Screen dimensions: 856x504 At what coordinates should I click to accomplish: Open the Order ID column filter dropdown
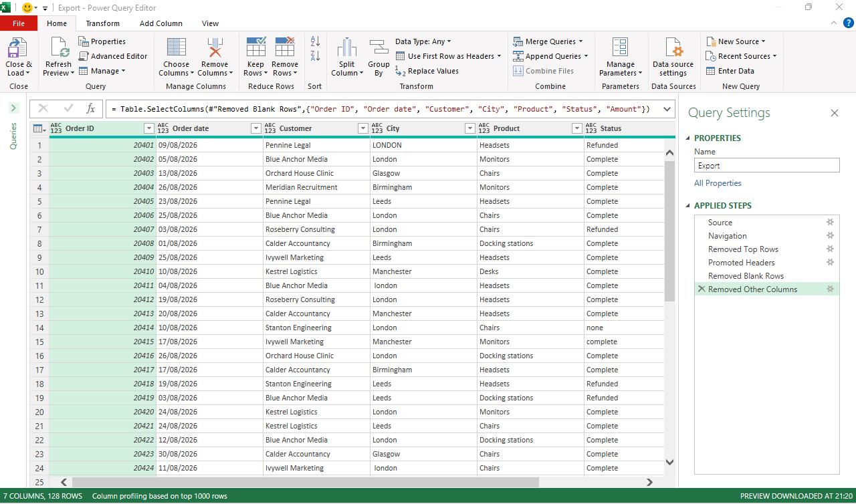[x=149, y=128]
